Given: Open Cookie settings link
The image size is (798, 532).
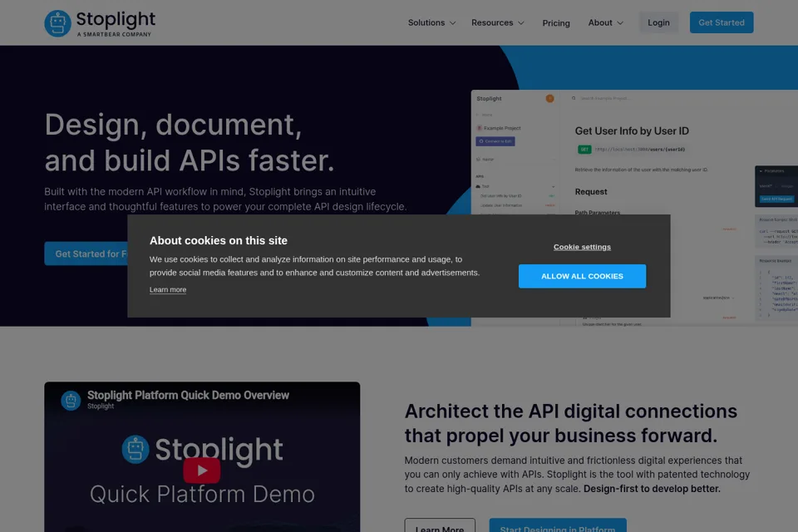Looking at the screenshot, I should pyautogui.click(x=582, y=247).
